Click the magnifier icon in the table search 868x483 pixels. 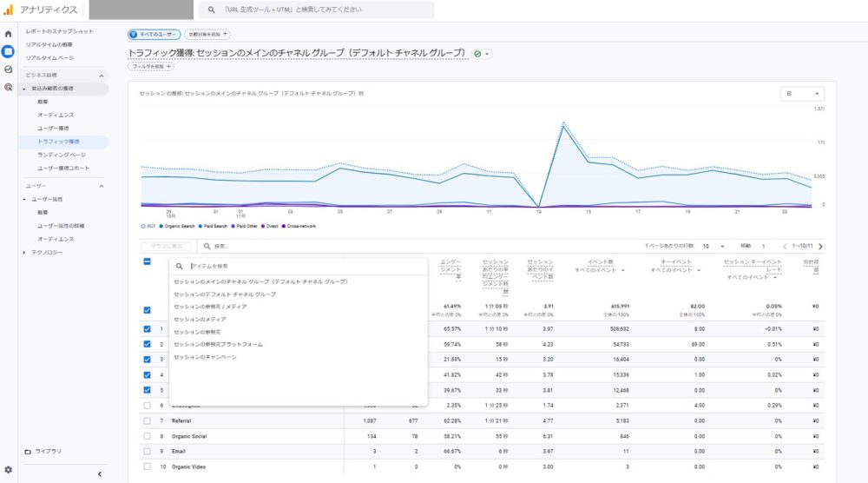coord(207,246)
